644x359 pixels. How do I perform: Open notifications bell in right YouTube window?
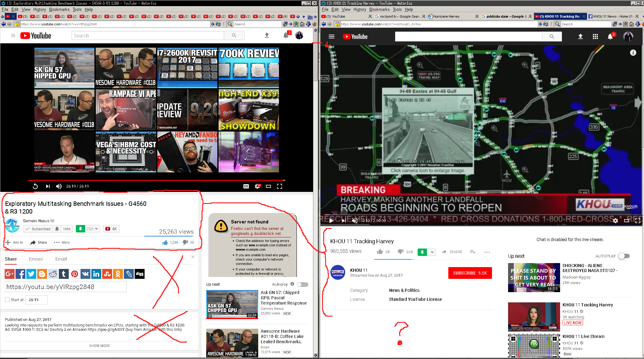coord(610,37)
